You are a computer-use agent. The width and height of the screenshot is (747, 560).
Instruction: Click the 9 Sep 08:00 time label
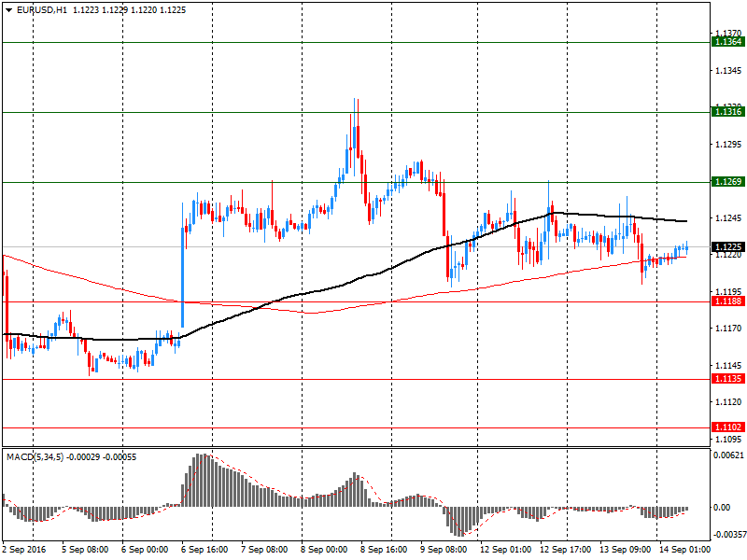click(444, 550)
